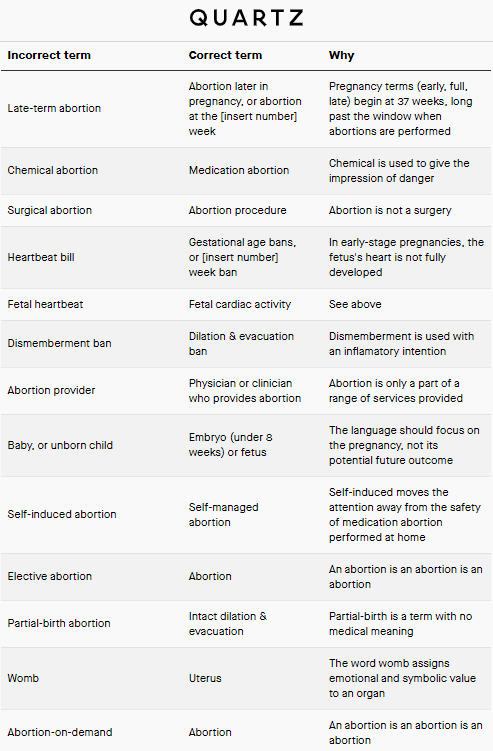Click the Partial-birth abortion row label
This screenshot has width=493, height=751.
tap(59, 623)
